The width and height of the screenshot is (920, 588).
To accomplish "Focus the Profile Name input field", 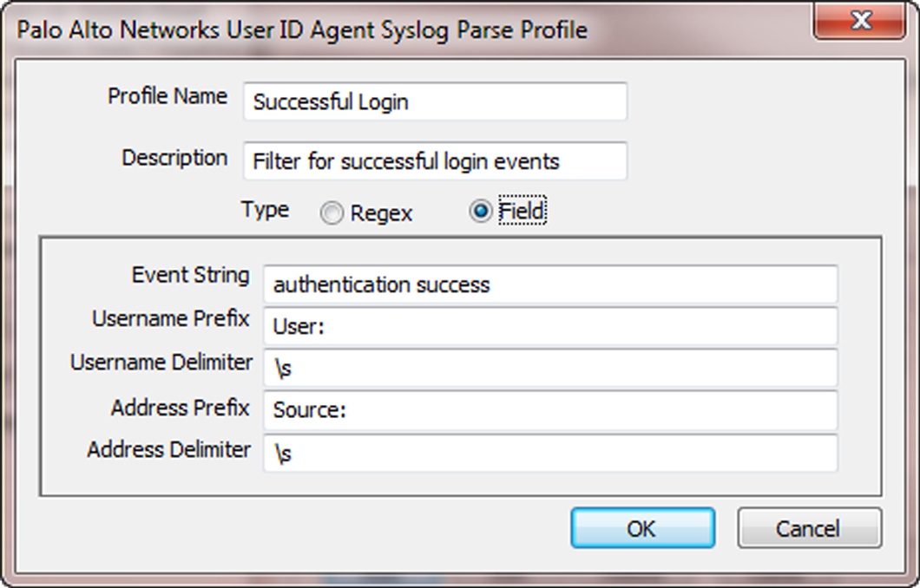I will [x=434, y=101].
